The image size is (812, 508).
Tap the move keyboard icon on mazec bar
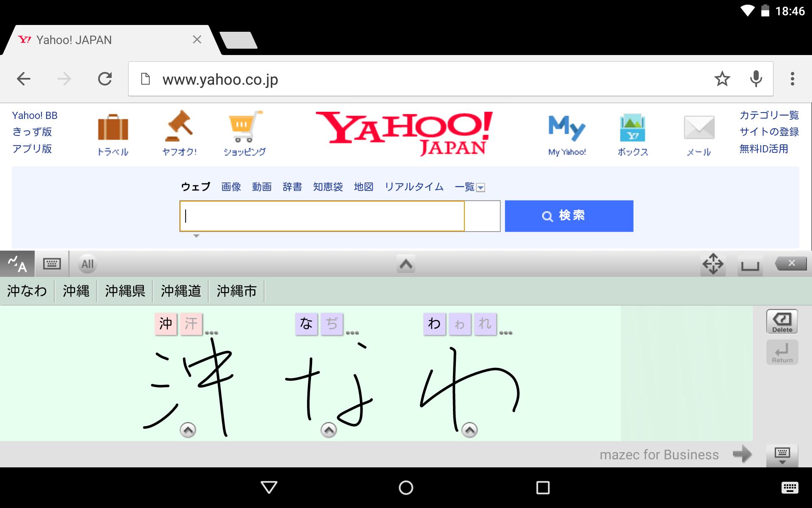[x=714, y=263]
